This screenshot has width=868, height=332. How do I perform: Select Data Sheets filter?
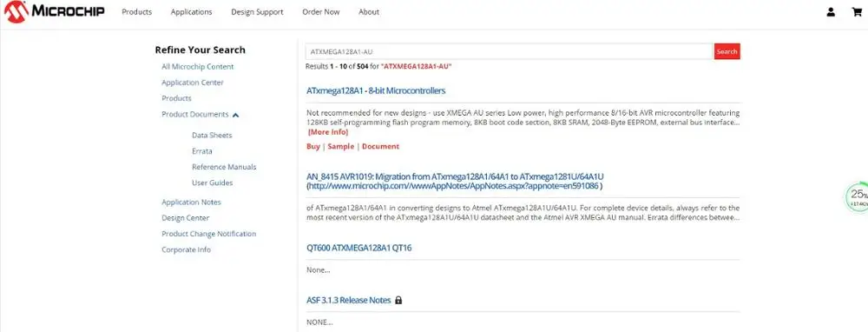pos(212,136)
